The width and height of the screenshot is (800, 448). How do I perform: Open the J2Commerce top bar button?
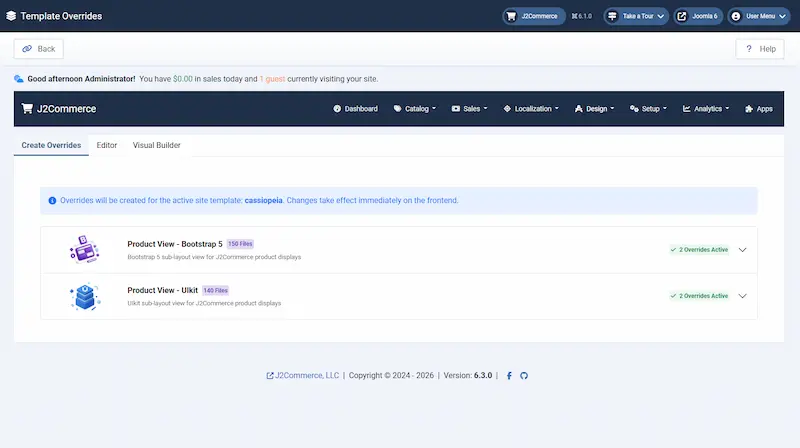point(534,16)
